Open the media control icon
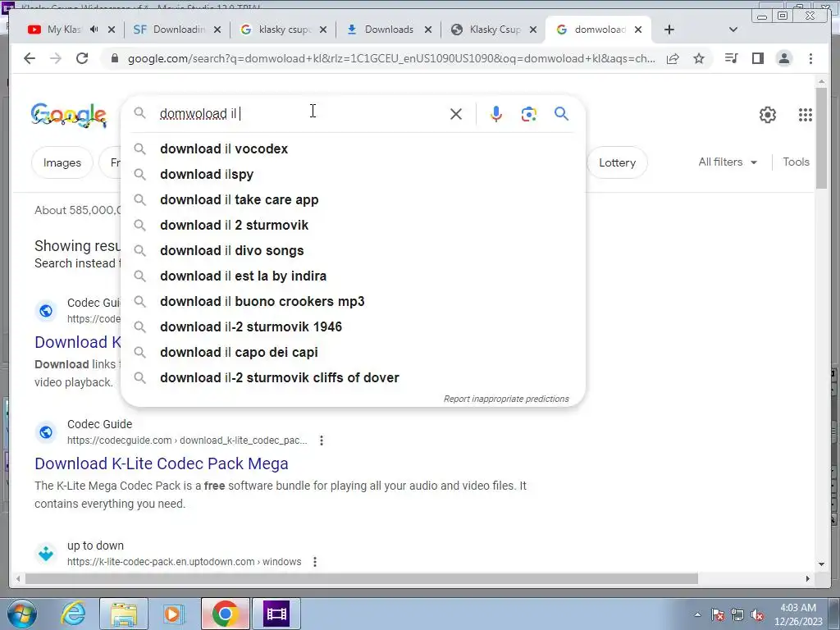Screen dimensions: 840x630 (x=731, y=58)
